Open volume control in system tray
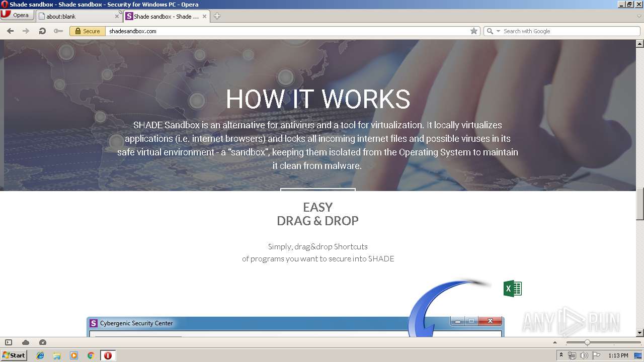 point(584,355)
